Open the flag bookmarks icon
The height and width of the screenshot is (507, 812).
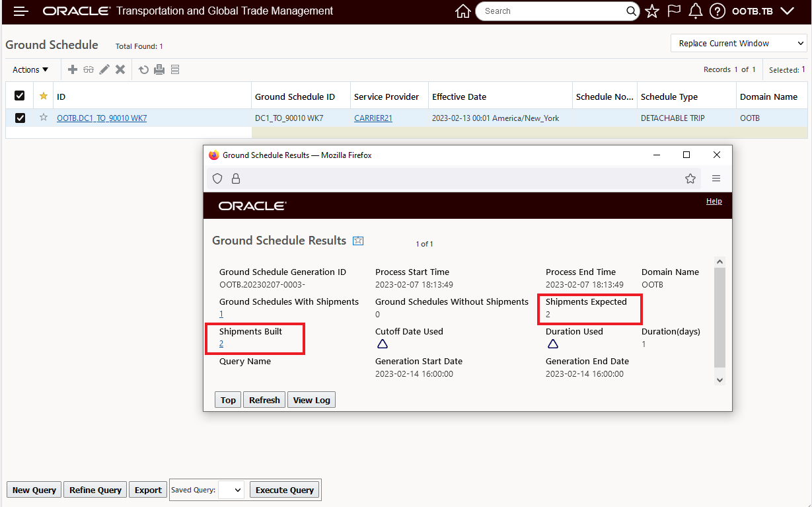(674, 11)
